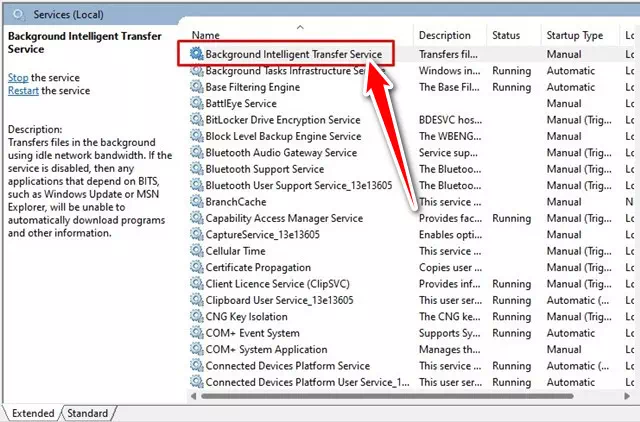Click 'Transfers fil...' description cell
Viewport: 640px width, 422px height.
click(x=448, y=54)
